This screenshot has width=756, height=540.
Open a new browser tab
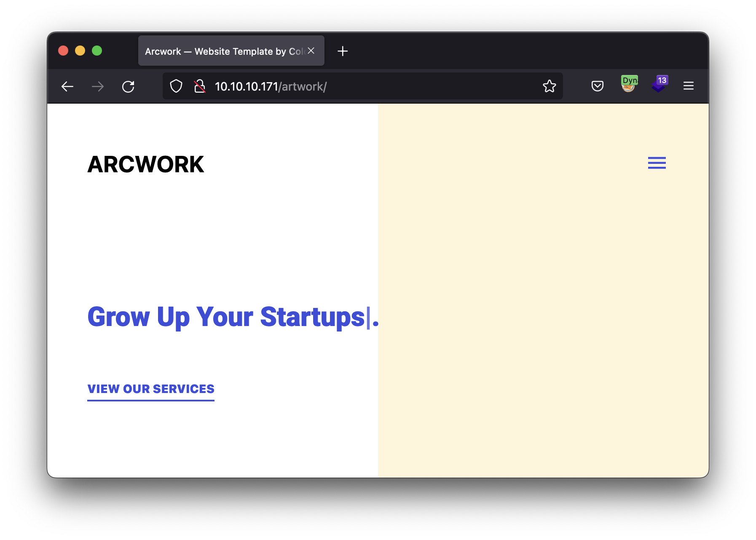coord(343,51)
